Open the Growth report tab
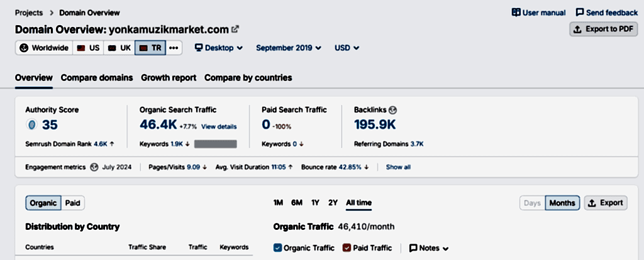 169,77
